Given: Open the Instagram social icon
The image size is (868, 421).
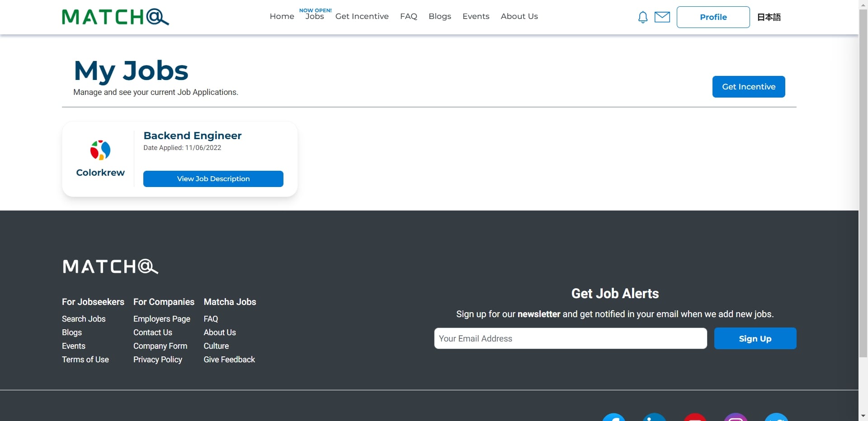Looking at the screenshot, I should point(736,417).
